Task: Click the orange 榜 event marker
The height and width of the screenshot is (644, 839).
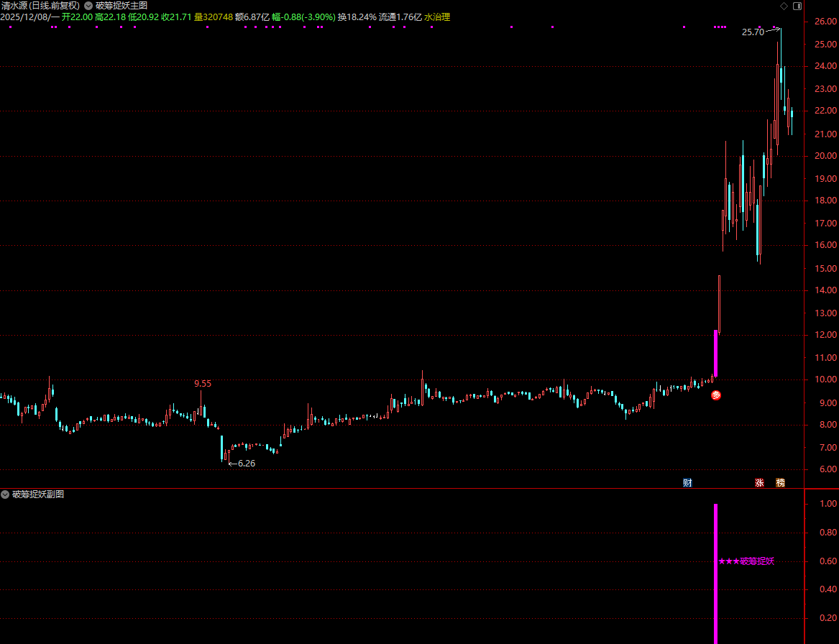Action: click(x=780, y=482)
